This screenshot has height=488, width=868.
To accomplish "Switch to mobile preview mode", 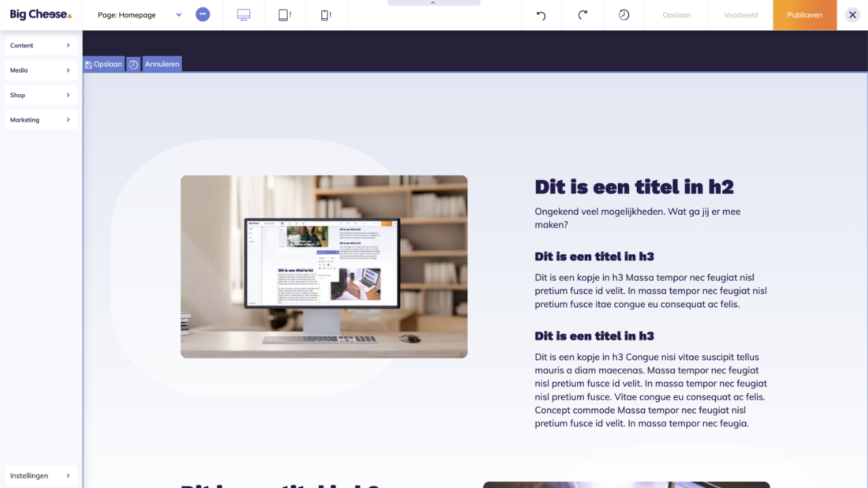I will click(x=325, y=15).
